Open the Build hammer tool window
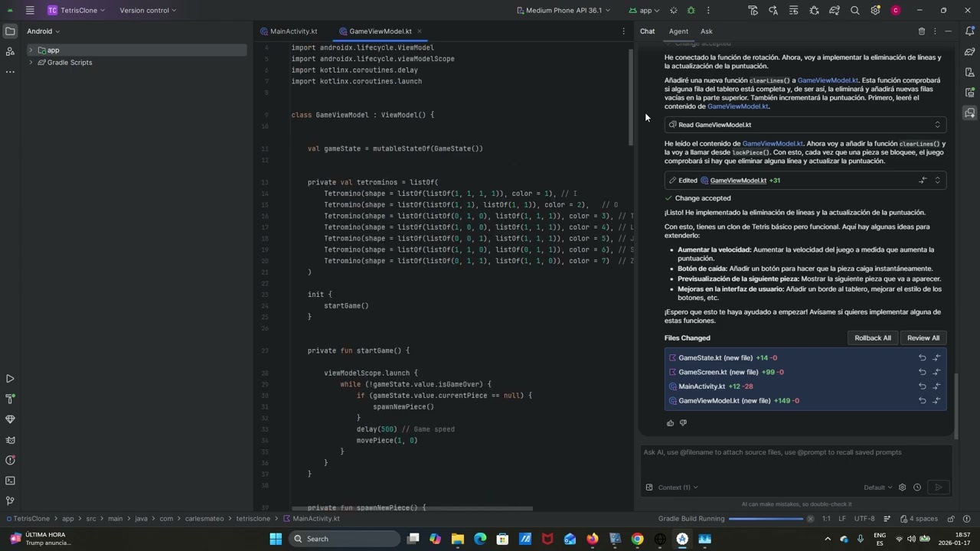 [10, 399]
